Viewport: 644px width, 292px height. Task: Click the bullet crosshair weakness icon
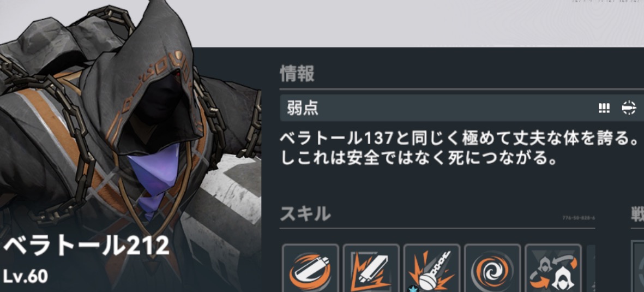tap(628, 108)
